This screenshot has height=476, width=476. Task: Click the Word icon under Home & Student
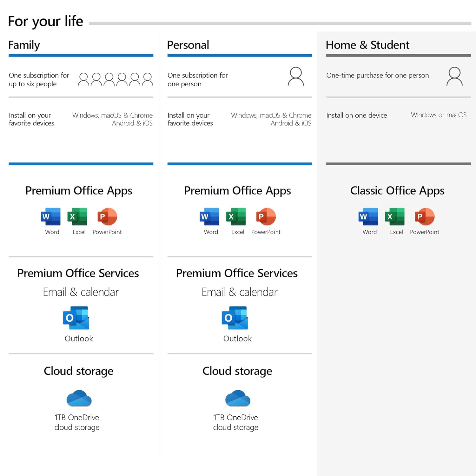(368, 217)
